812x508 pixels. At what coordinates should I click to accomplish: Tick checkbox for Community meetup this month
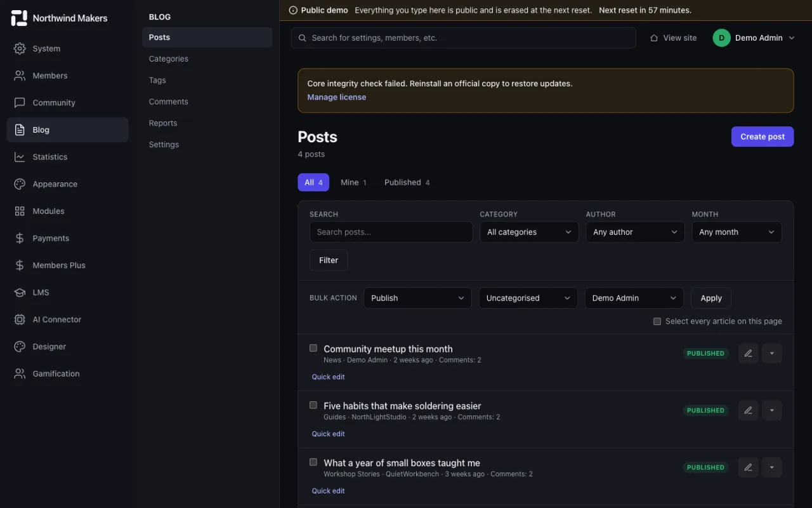313,348
